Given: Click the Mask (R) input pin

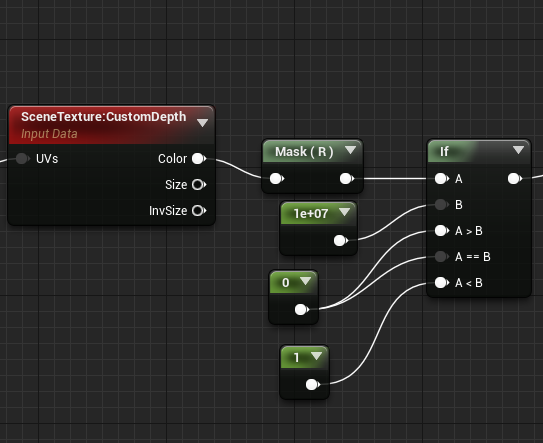Looking at the screenshot, I should (276, 179).
